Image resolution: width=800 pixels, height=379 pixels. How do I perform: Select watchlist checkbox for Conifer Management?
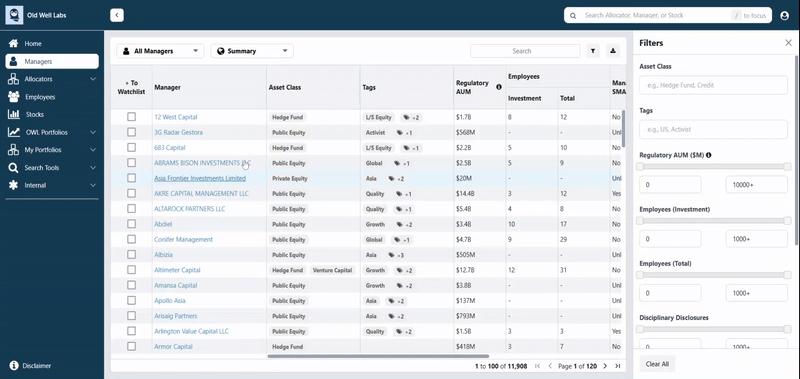[132, 239]
